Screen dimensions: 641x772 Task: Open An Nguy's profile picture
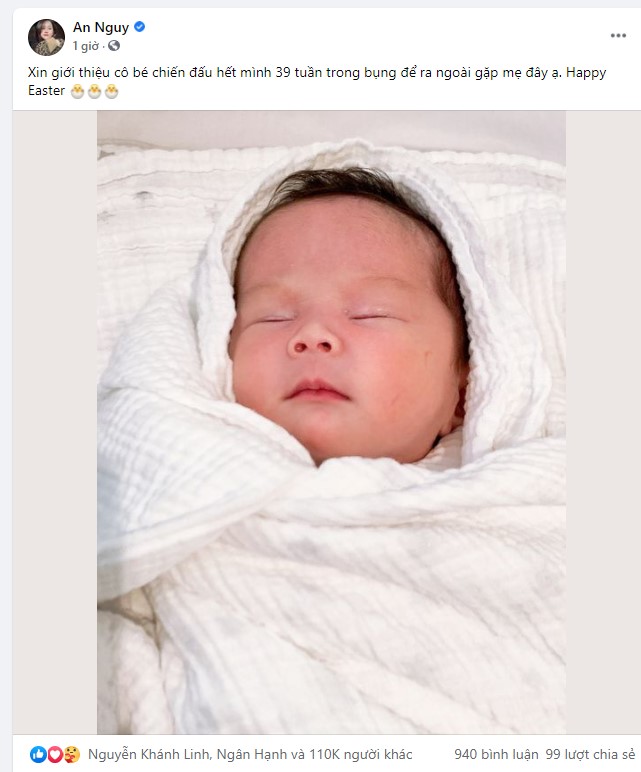click(x=46, y=37)
